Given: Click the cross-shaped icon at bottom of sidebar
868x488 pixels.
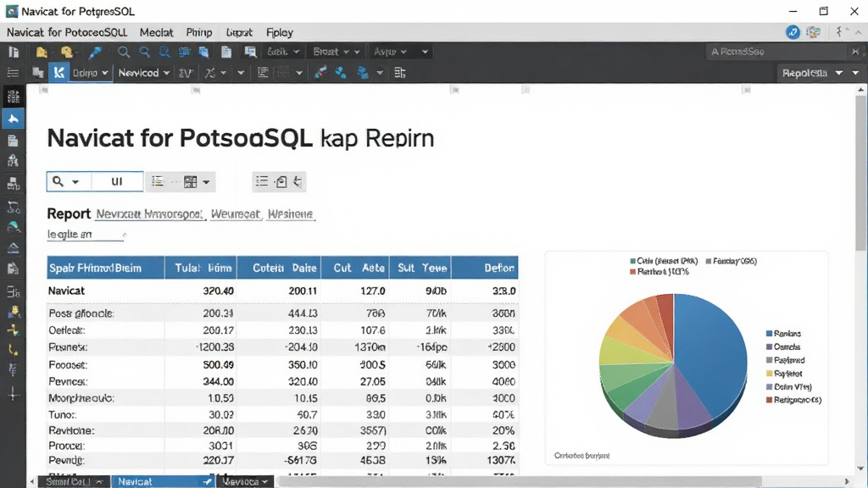Looking at the screenshot, I should [14, 394].
